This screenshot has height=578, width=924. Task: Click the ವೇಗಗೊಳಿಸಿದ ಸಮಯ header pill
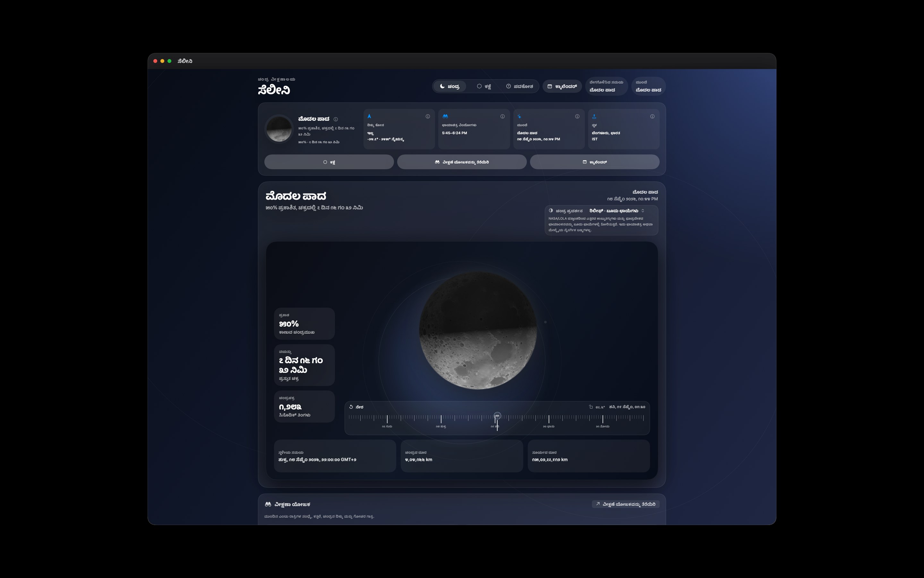pyautogui.click(x=606, y=86)
